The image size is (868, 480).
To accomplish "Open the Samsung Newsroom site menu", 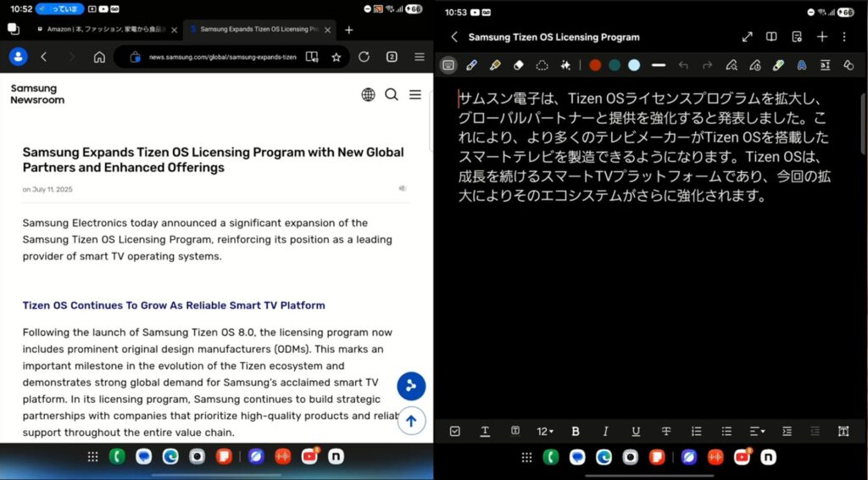I will click(x=415, y=95).
